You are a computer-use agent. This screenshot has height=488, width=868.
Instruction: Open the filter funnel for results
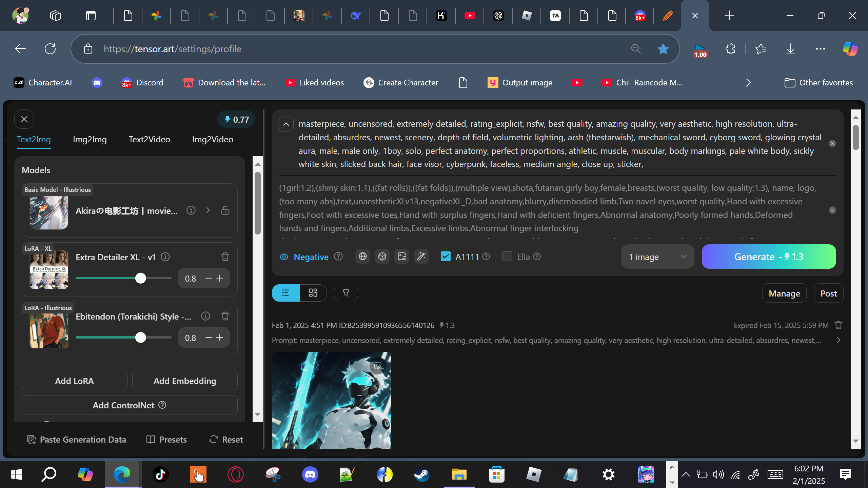tap(346, 293)
